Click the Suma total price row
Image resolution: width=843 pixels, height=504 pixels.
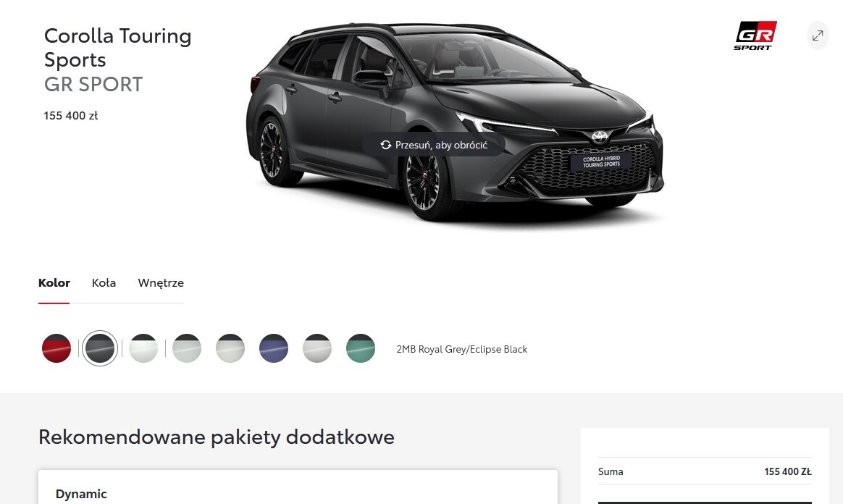click(705, 471)
